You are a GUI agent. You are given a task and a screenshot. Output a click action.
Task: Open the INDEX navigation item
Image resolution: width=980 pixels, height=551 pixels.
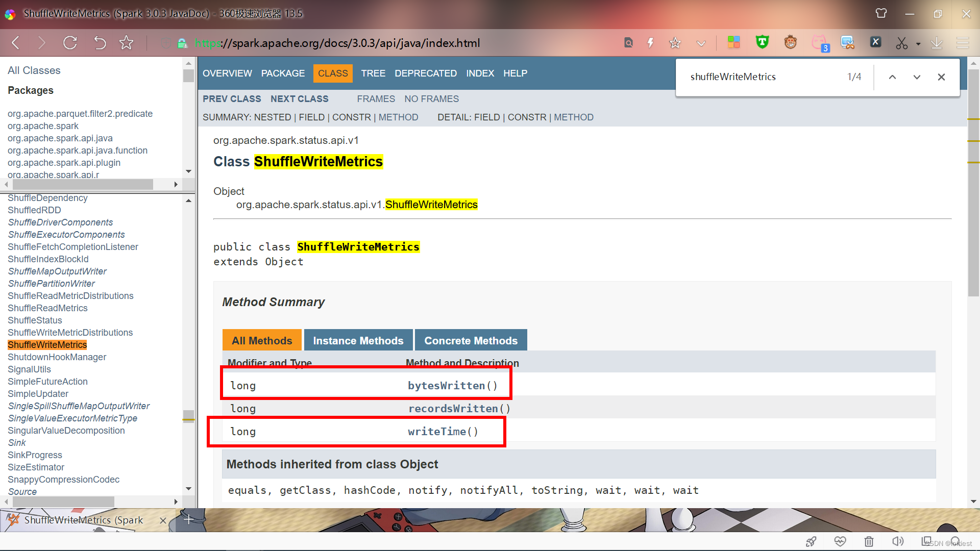(x=480, y=73)
